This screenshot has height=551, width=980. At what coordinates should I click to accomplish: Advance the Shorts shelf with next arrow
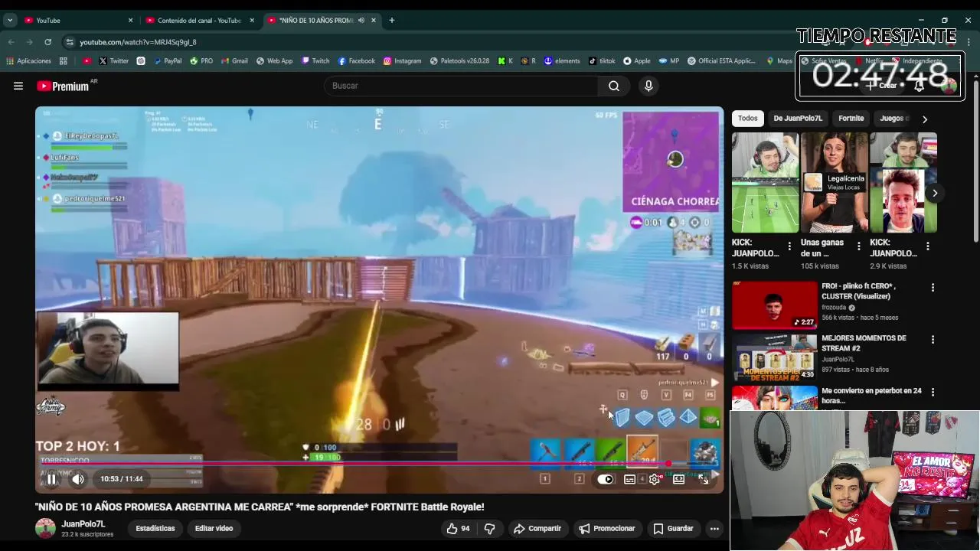click(x=934, y=193)
